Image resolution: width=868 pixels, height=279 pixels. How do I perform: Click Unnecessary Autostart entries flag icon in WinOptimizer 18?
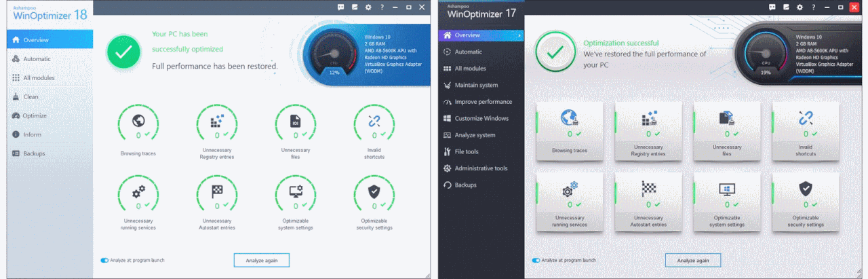click(217, 191)
